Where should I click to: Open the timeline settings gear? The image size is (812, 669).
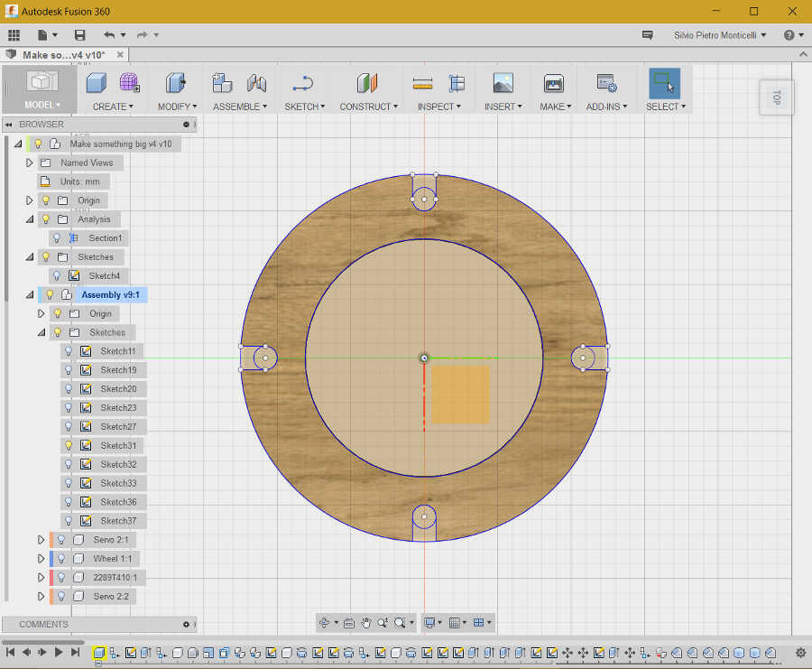click(800, 653)
